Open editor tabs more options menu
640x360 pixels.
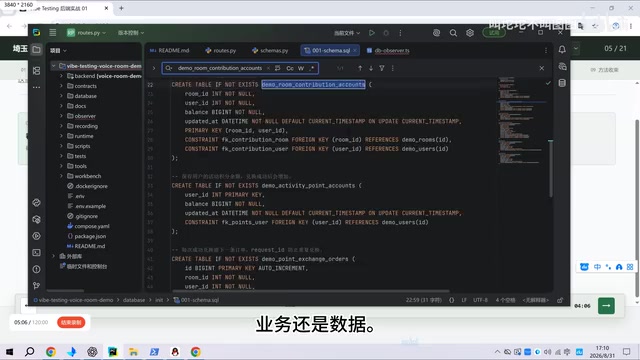tap(546, 50)
